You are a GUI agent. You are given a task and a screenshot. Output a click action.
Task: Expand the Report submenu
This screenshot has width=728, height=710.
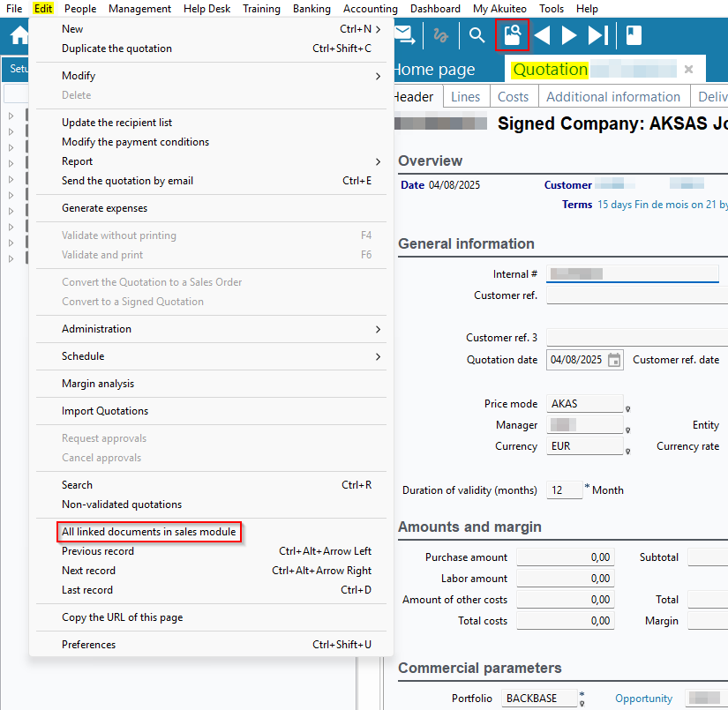pos(212,161)
